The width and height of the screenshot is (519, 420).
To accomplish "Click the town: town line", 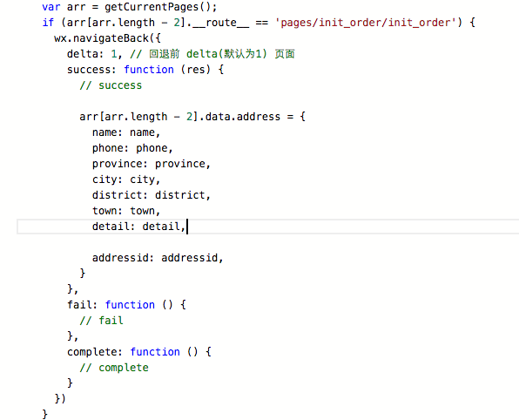I will [126, 211].
